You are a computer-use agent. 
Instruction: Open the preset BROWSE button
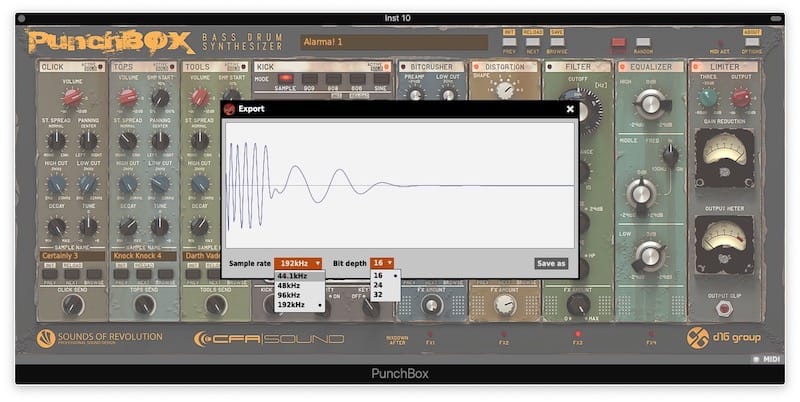557,42
